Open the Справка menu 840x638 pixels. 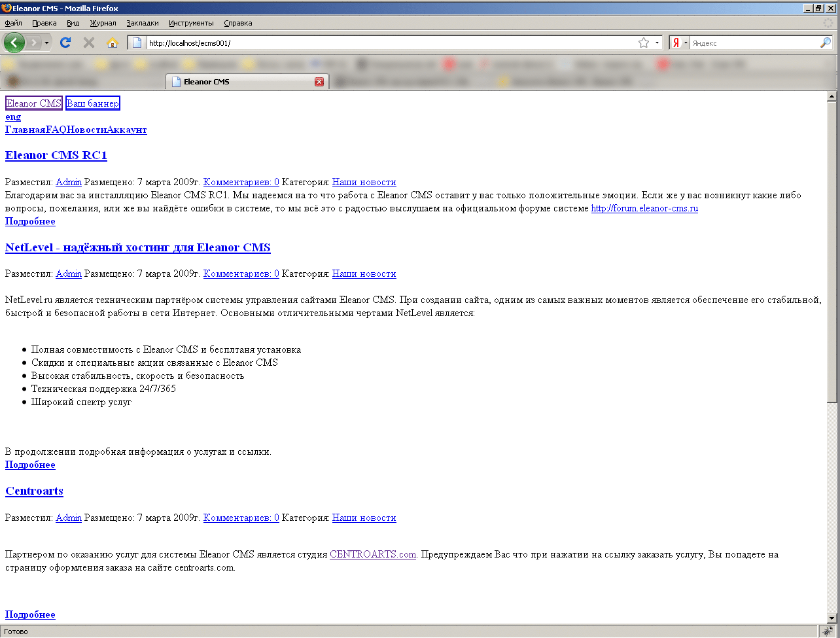click(237, 23)
